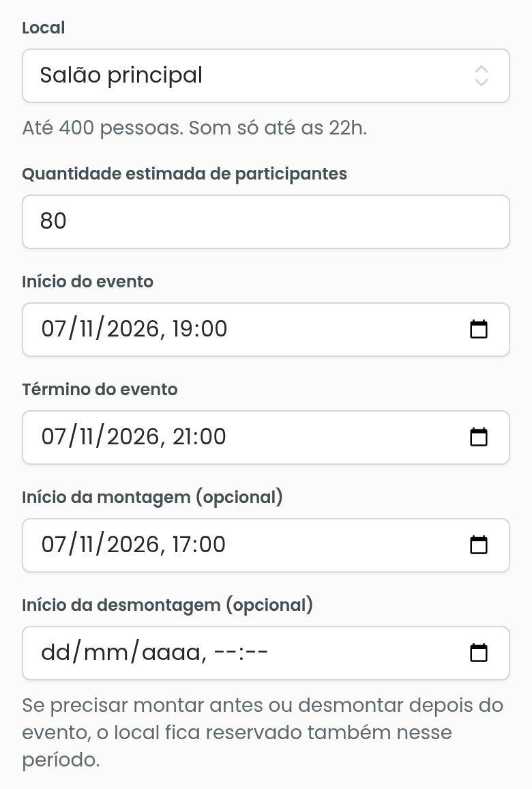Select year 2026 in Início do evento field
The width and height of the screenshot is (532, 789).
point(133,329)
